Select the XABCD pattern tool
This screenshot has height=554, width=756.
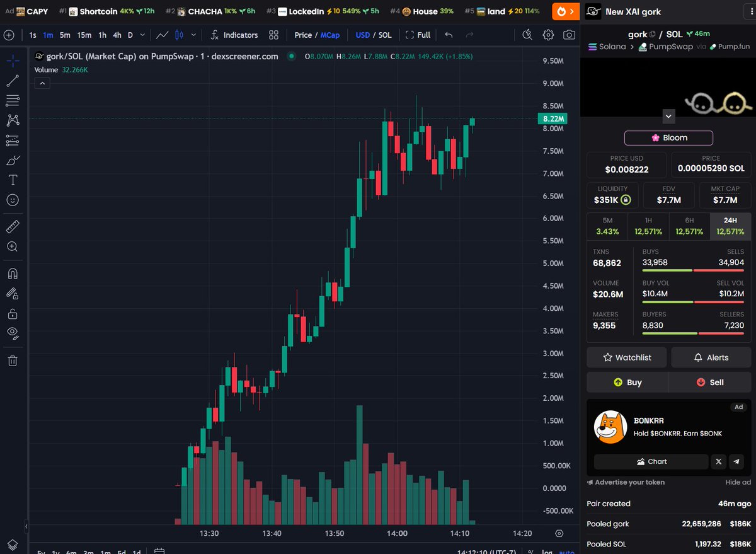click(x=13, y=120)
